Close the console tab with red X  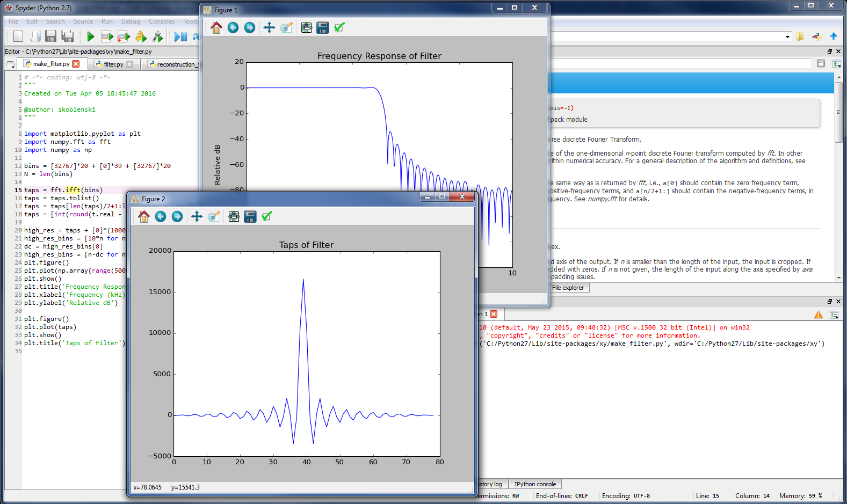(x=494, y=314)
